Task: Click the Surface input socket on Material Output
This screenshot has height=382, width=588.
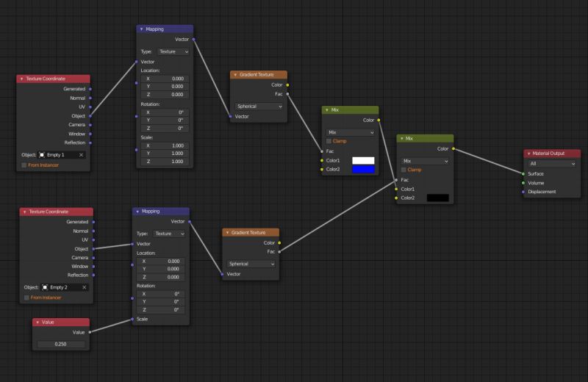Action: point(523,174)
